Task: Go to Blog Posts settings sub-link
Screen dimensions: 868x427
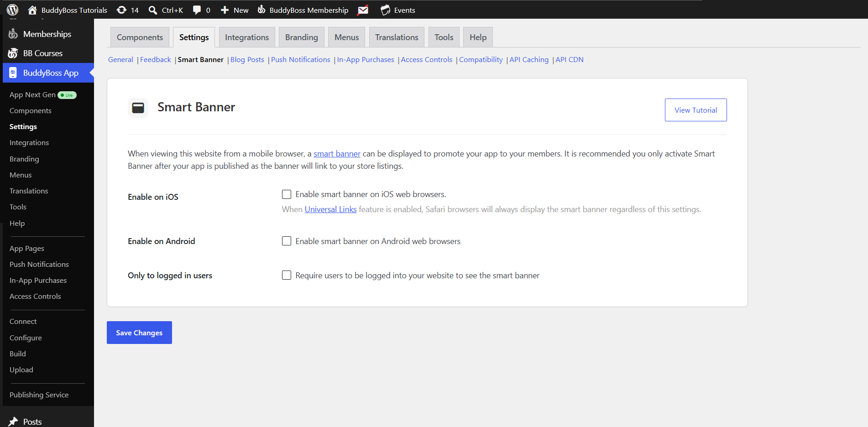Action: pyautogui.click(x=247, y=60)
